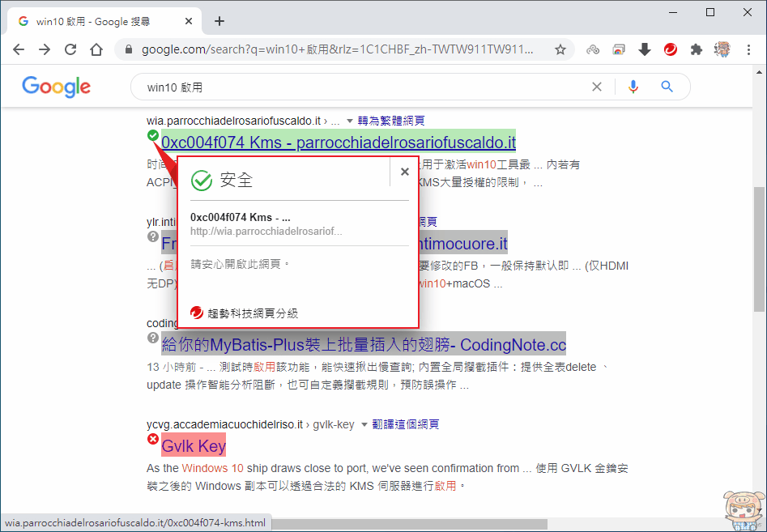Expand the dropdown arrow beside the first result URL
The width and height of the screenshot is (767, 532).
[x=350, y=121]
